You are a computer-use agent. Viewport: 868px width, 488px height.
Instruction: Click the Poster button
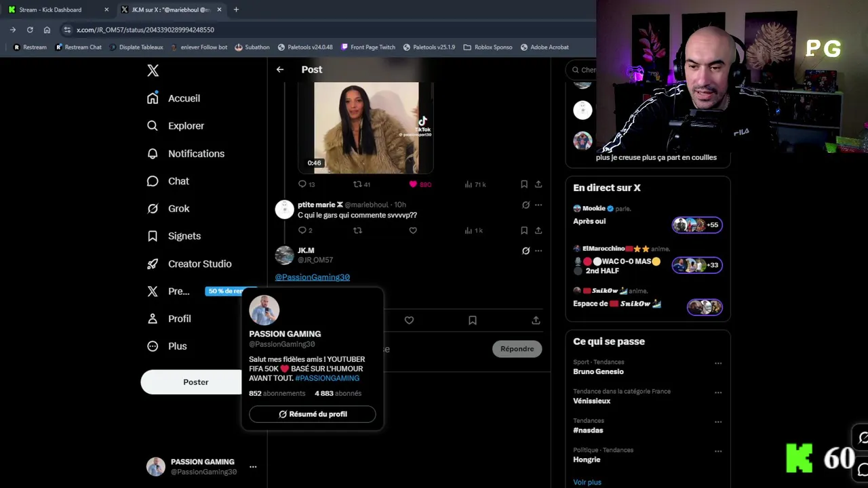coord(195,382)
